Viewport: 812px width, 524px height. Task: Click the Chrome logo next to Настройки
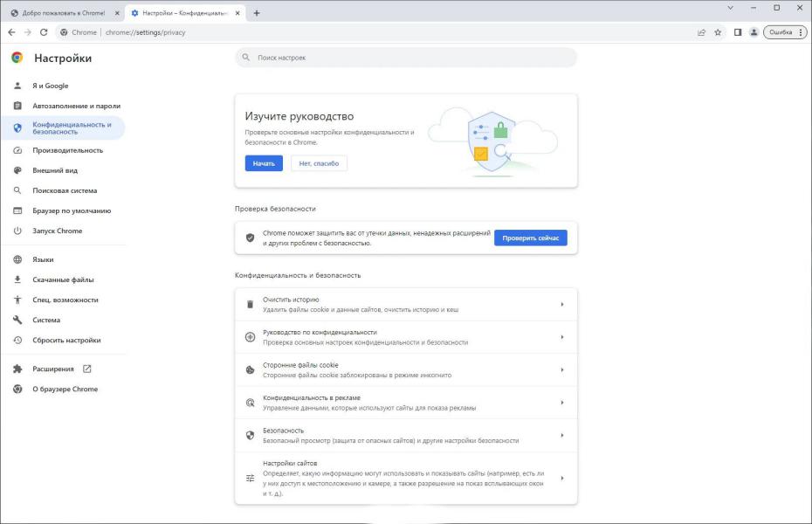[x=17, y=58]
